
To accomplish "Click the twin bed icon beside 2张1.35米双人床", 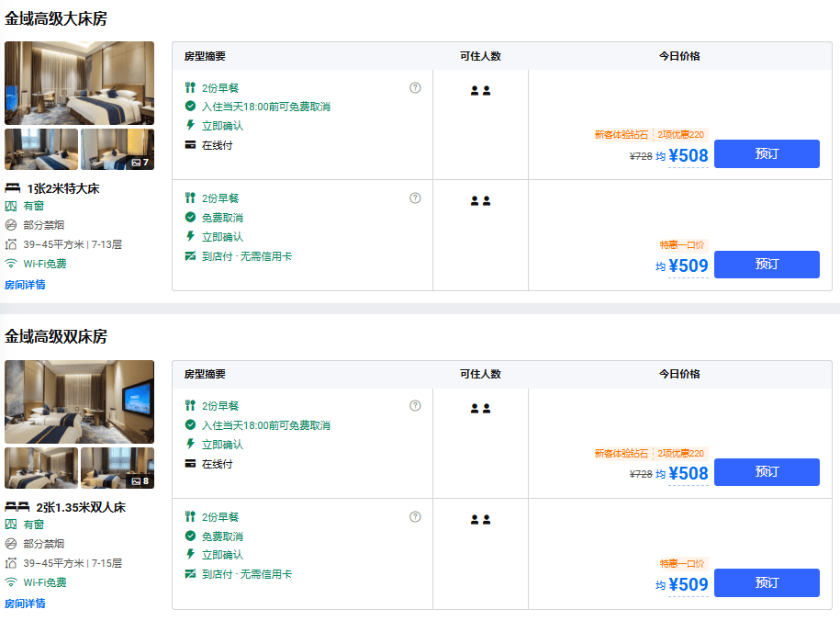I will point(17,507).
